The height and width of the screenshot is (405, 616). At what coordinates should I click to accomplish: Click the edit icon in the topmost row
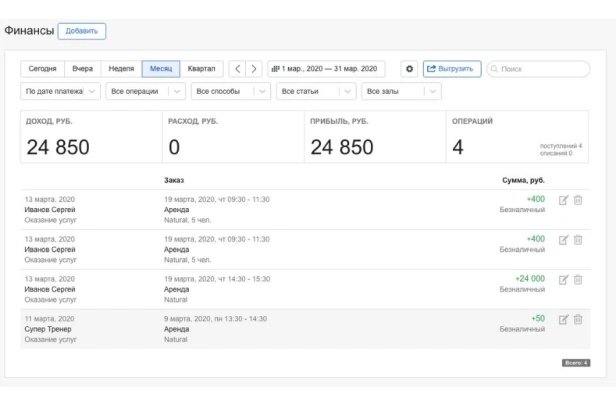click(564, 200)
